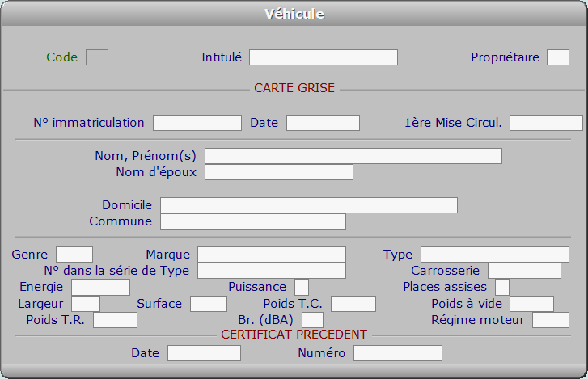Click the Domicile address field
Viewport: 588px width, 379px height.
pos(309,205)
